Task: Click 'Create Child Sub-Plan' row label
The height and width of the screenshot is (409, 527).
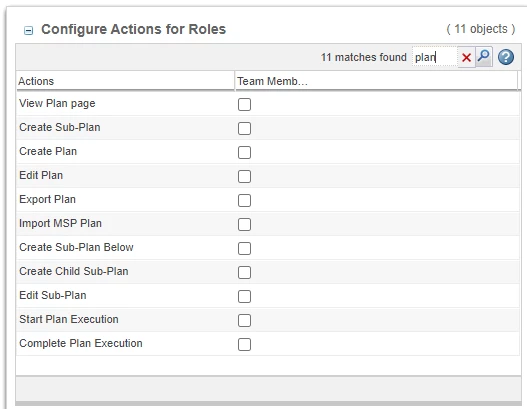Action: pyautogui.click(x=74, y=271)
